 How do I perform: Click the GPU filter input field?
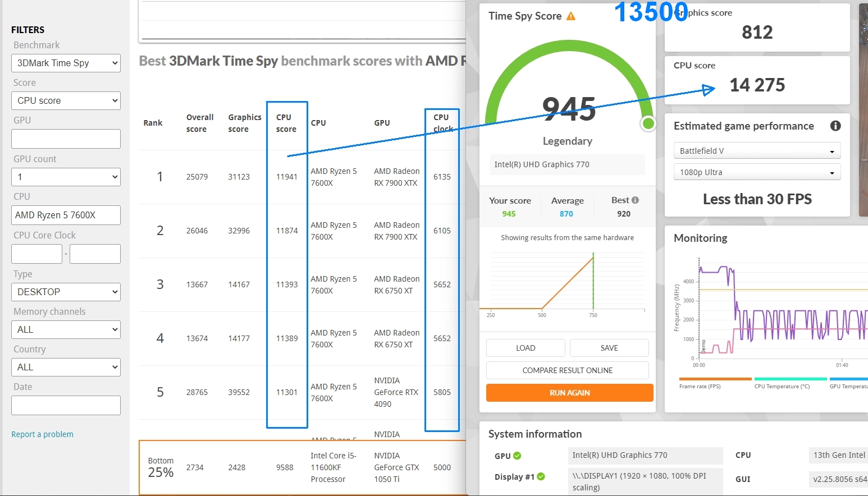pos(66,139)
